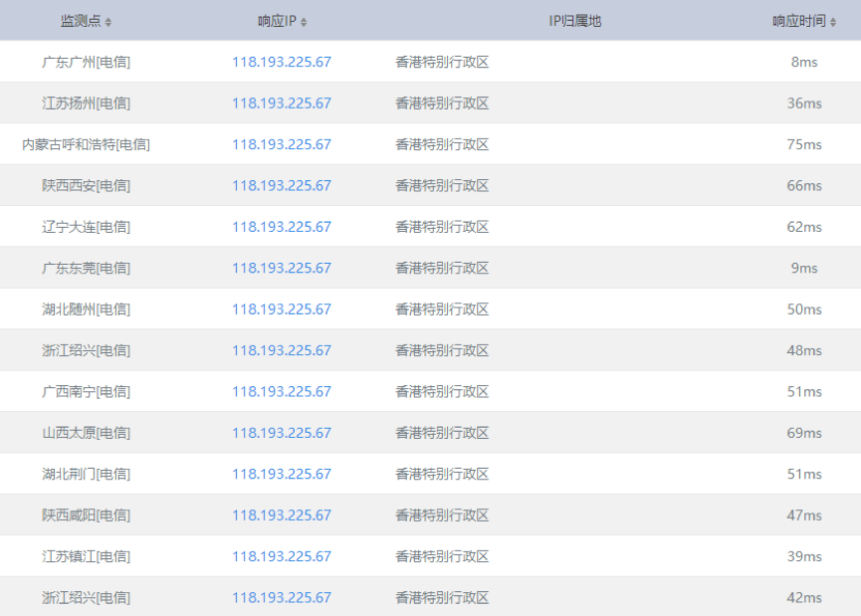Open IP link in 江苏扬州[电信] row
861x616 pixels.
(x=282, y=103)
